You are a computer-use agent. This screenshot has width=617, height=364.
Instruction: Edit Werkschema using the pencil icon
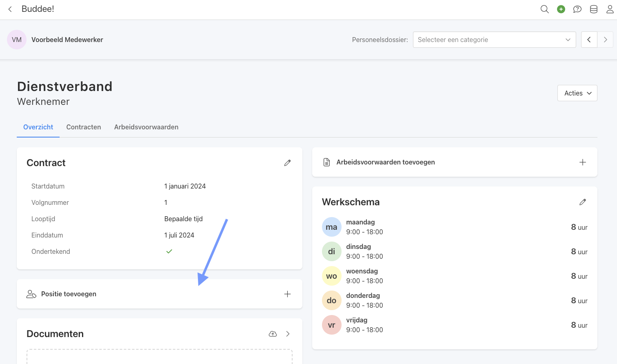(582, 202)
